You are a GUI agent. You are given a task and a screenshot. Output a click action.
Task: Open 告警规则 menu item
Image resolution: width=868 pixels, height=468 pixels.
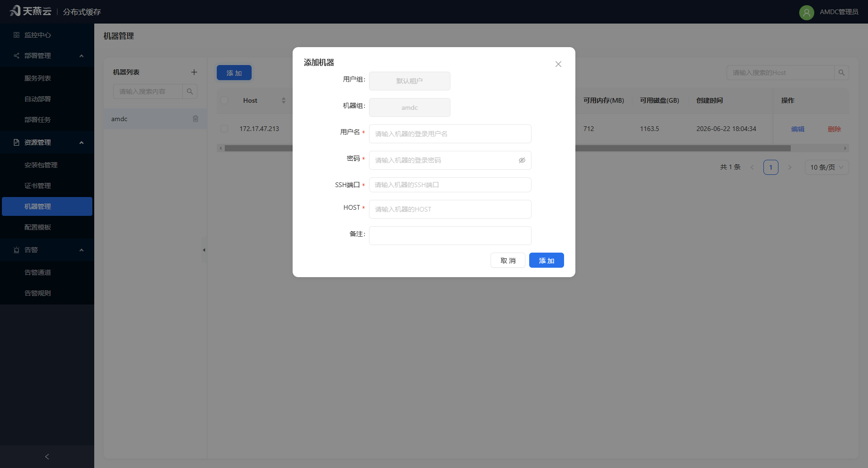coord(38,293)
